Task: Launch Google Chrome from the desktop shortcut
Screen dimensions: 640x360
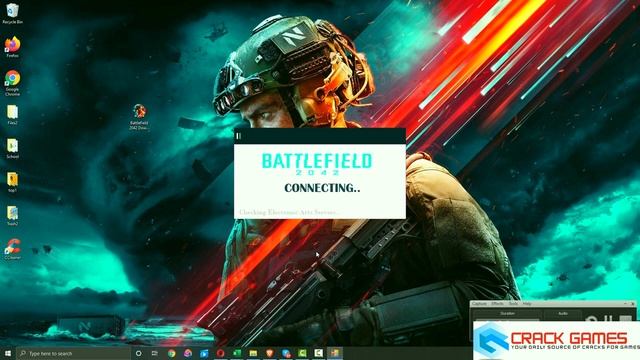Action: point(12,83)
